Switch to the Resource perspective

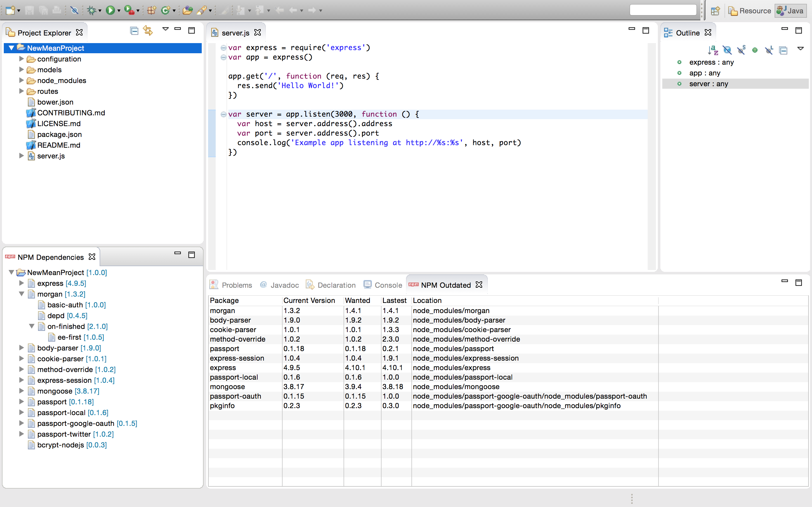[x=750, y=11]
